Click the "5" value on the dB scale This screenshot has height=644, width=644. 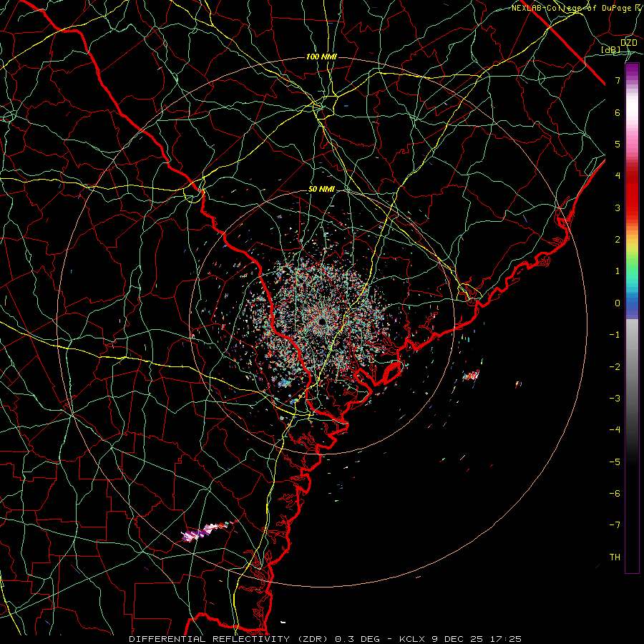click(618, 144)
